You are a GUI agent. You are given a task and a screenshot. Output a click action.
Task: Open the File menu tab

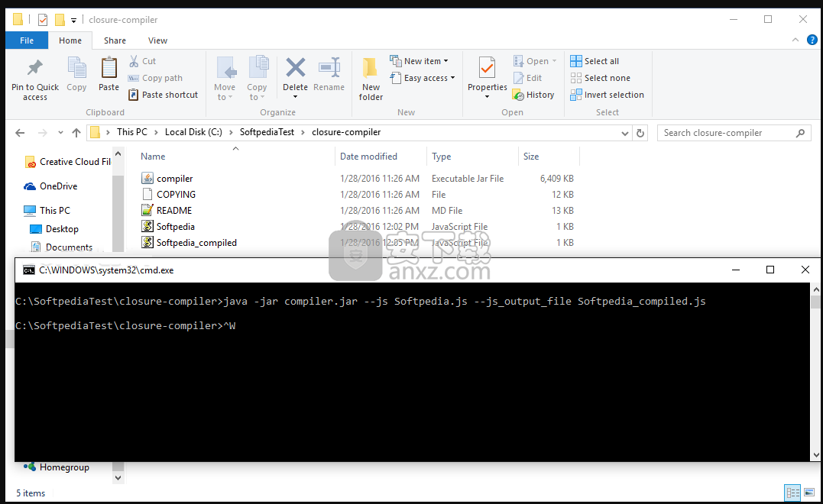[27, 40]
